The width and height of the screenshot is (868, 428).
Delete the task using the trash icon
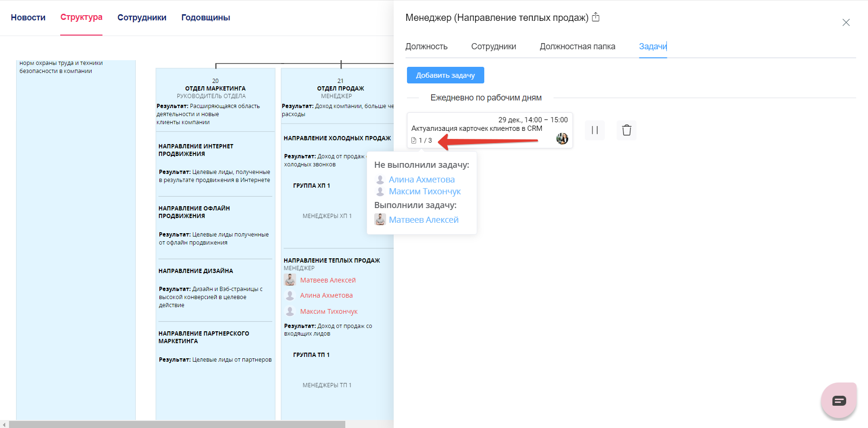(x=626, y=130)
